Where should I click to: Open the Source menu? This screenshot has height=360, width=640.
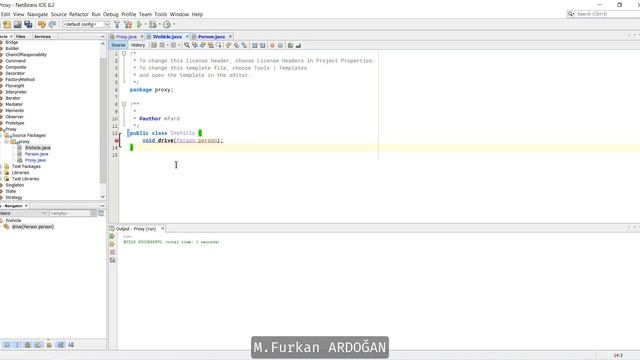click(58, 14)
